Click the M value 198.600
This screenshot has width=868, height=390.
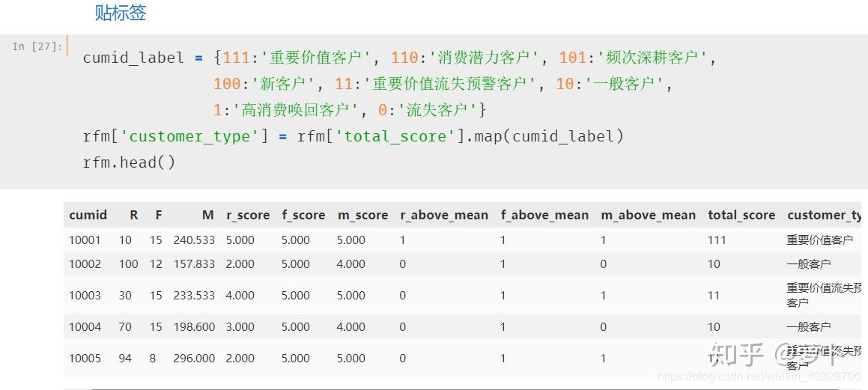(194, 327)
